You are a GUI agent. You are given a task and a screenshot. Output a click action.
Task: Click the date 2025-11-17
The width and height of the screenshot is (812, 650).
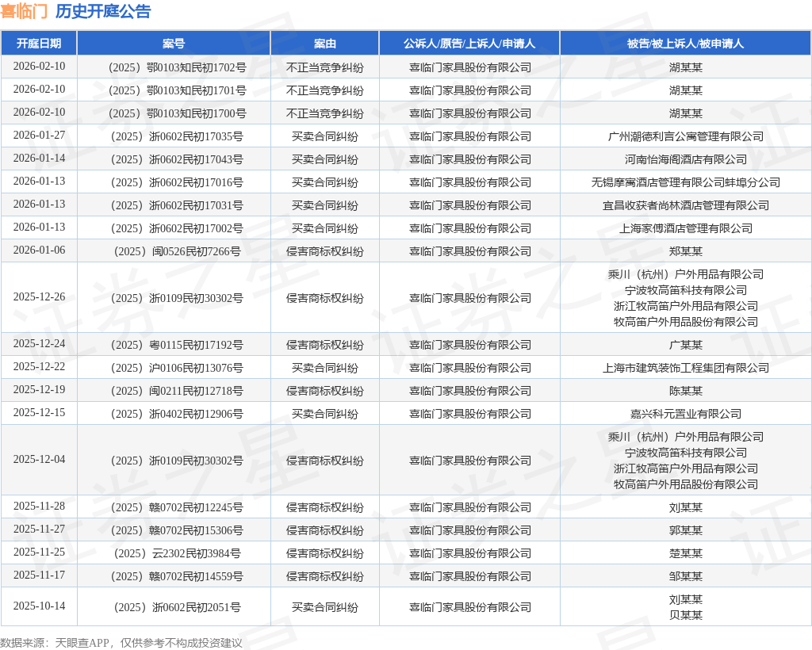click(39, 575)
